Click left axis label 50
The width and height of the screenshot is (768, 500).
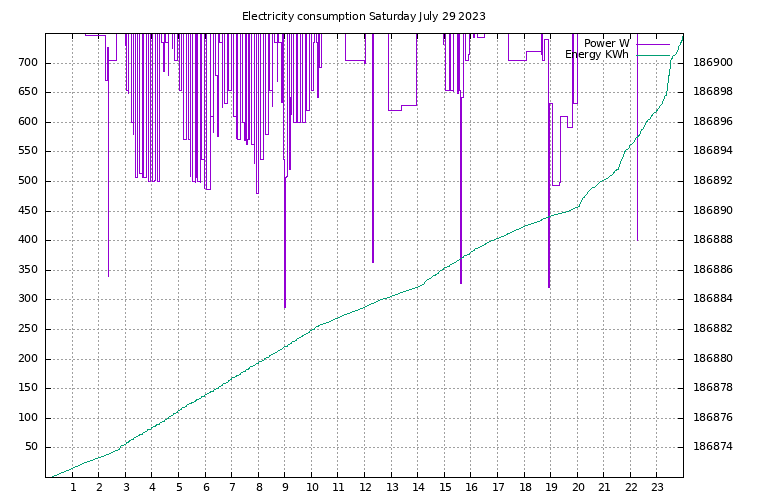pyautogui.click(x=31, y=447)
